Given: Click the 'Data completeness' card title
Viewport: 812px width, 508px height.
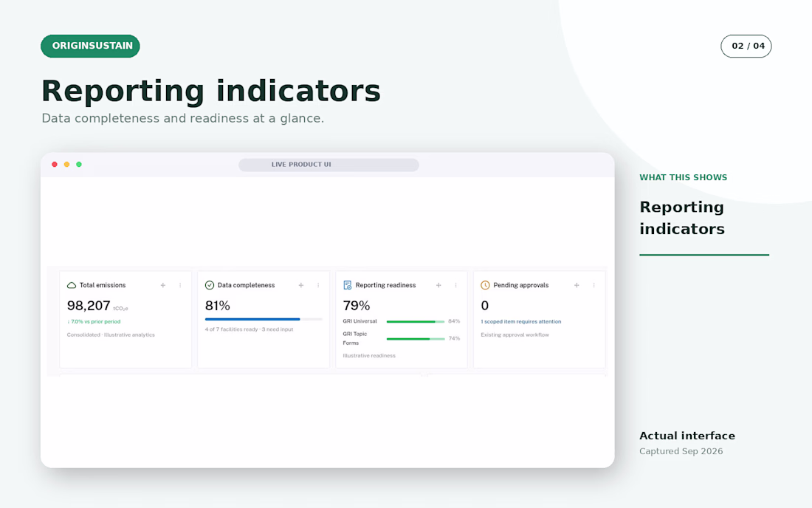Looking at the screenshot, I should (x=246, y=285).
